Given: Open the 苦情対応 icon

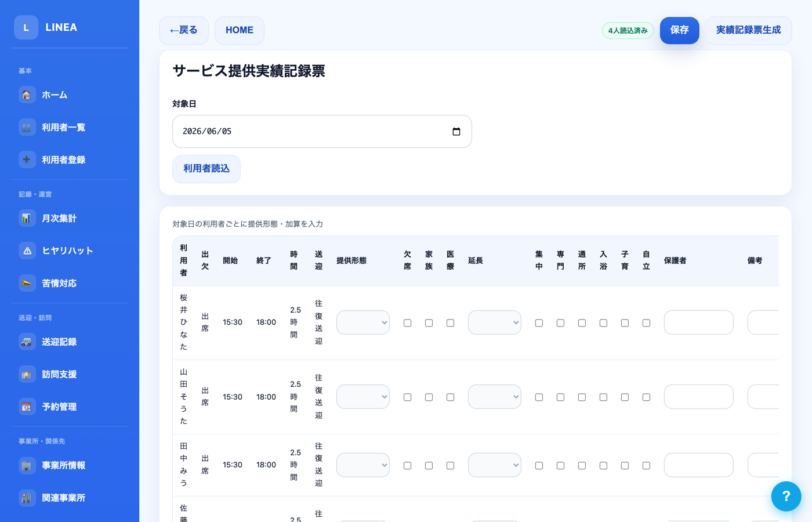Looking at the screenshot, I should (27, 283).
